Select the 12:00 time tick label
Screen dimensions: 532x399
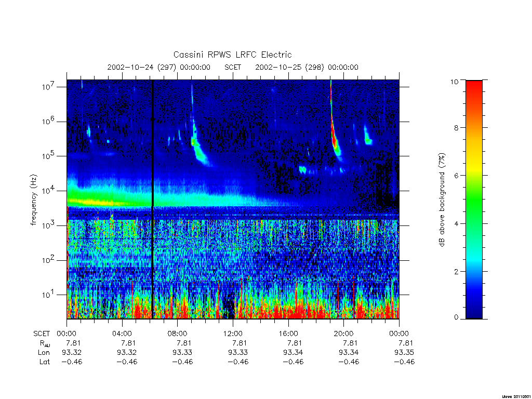(233, 334)
